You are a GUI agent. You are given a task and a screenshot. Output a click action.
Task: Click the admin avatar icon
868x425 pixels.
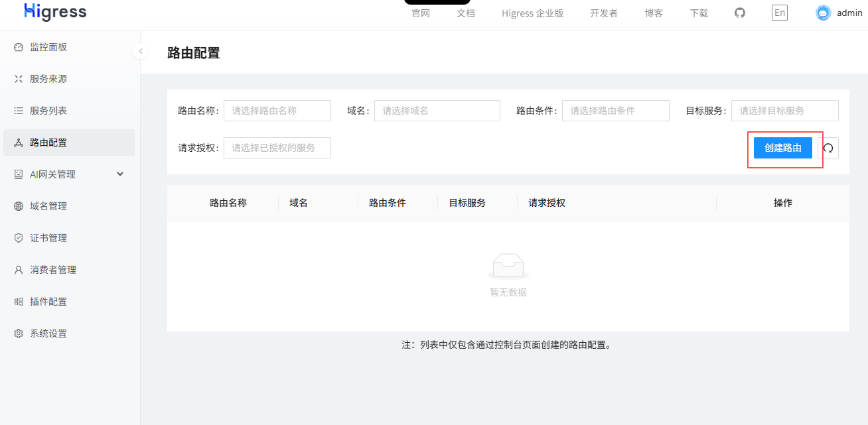824,13
